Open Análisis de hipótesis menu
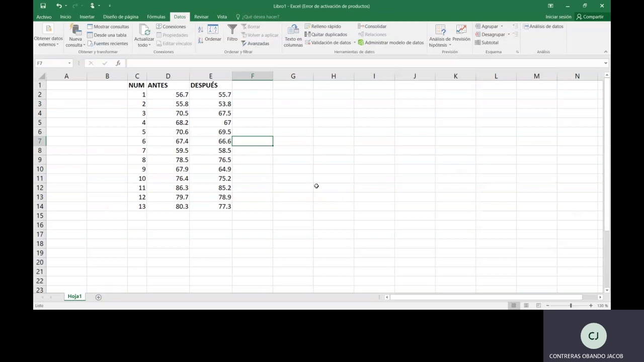The image size is (644, 362). pyautogui.click(x=440, y=36)
